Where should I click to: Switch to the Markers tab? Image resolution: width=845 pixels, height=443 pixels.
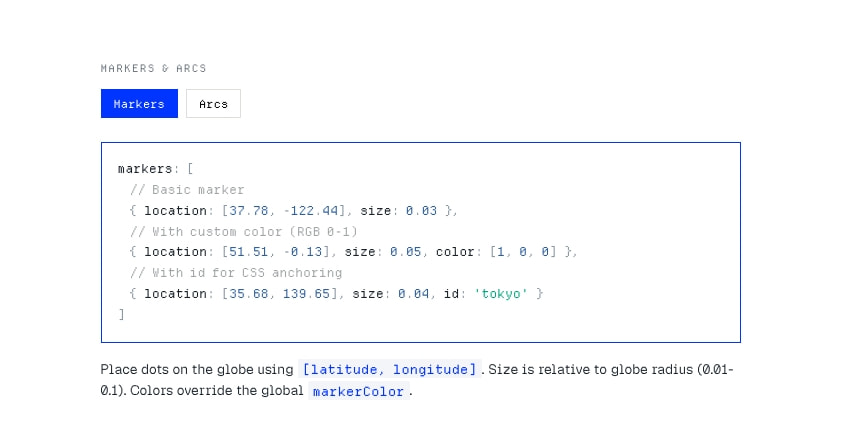tap(139, 103)
